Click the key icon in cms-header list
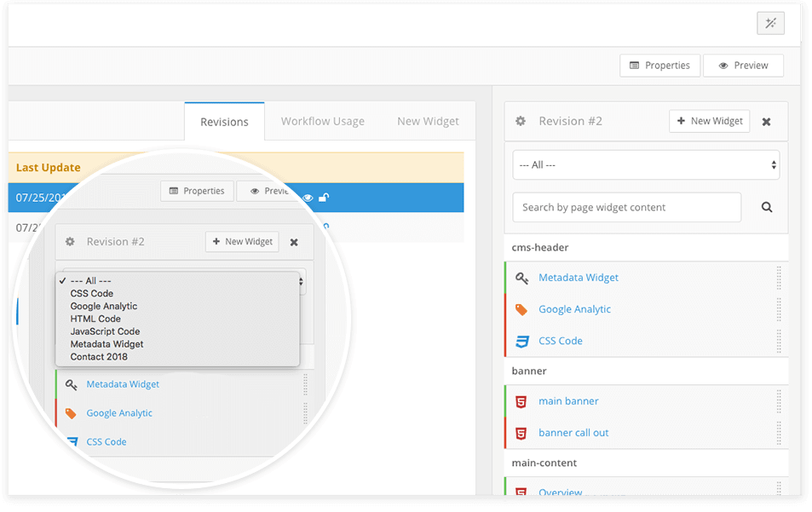The height and width of the screenshot is (512, 812). pos(521,278)
